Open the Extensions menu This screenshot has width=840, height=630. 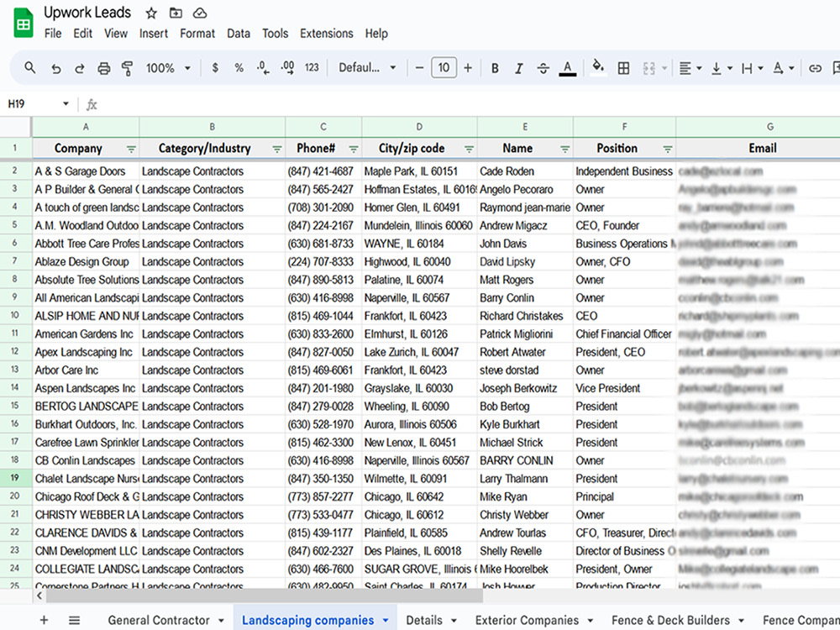327,34
